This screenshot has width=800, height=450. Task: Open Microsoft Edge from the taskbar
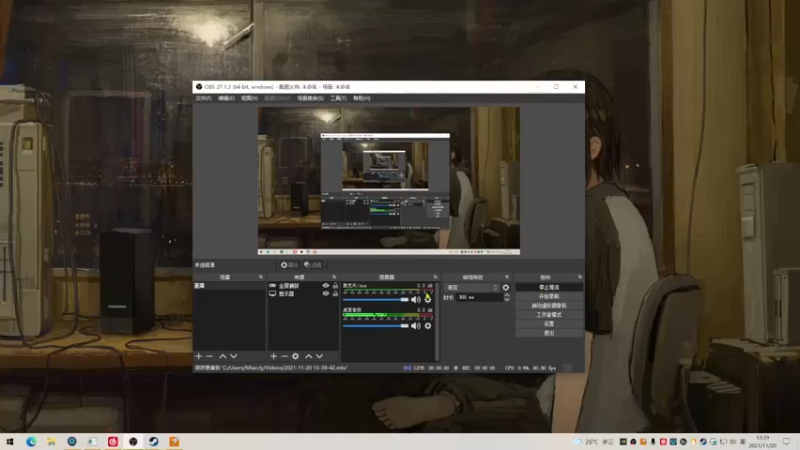point(31,441)
